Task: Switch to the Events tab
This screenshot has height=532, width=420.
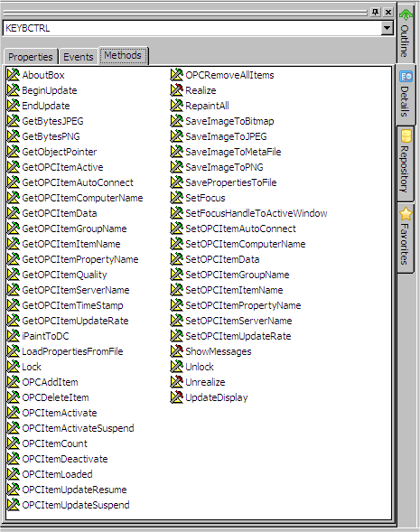Action: click(x=78, y=56)
